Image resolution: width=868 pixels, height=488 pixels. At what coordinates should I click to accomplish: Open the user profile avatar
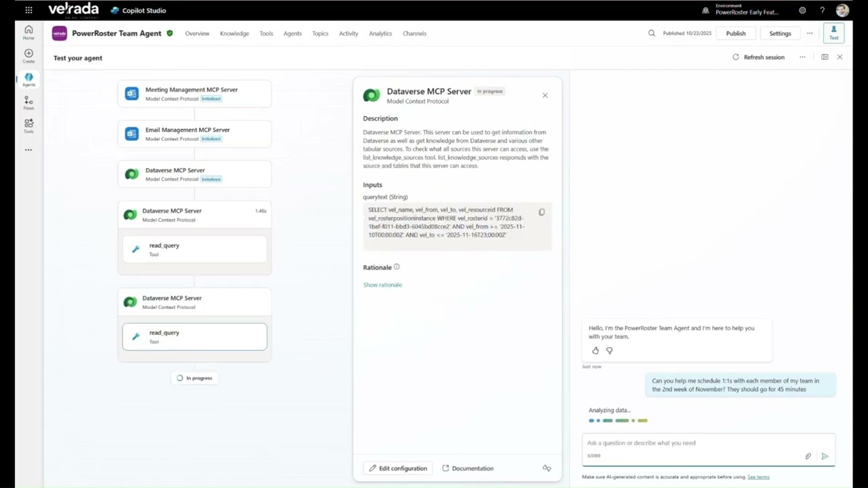point(842,10)
